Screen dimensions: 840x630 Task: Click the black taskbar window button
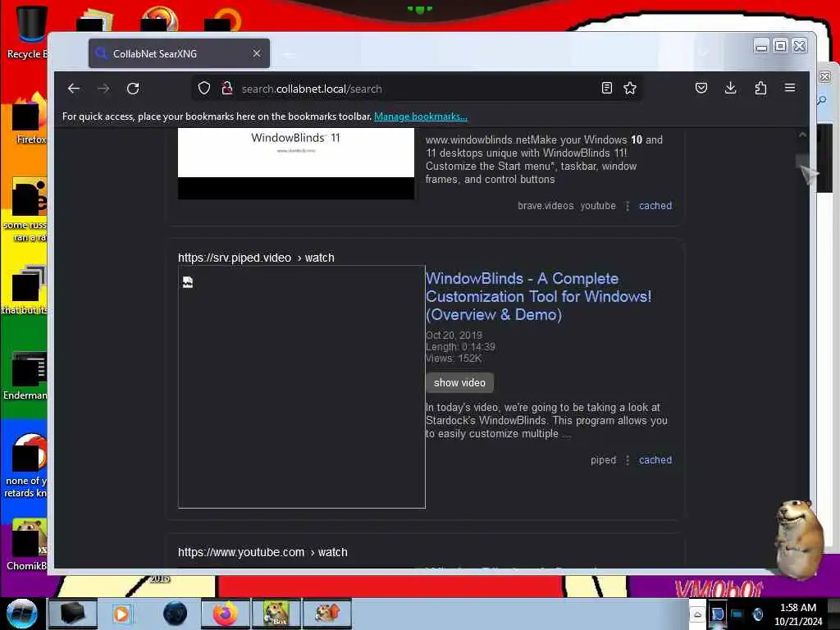coord(73,614)
